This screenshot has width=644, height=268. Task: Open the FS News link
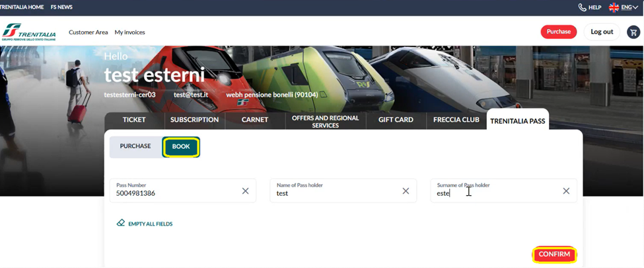[x=61, y=7]
